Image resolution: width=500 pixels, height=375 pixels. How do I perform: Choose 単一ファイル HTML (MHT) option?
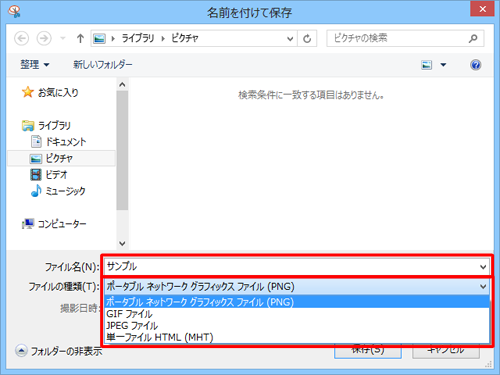pyautogui.click(x=297, y=337)
